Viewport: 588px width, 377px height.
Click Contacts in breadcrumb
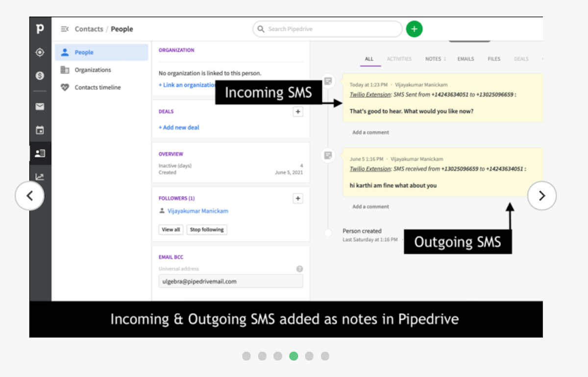(x=89, y=29)
